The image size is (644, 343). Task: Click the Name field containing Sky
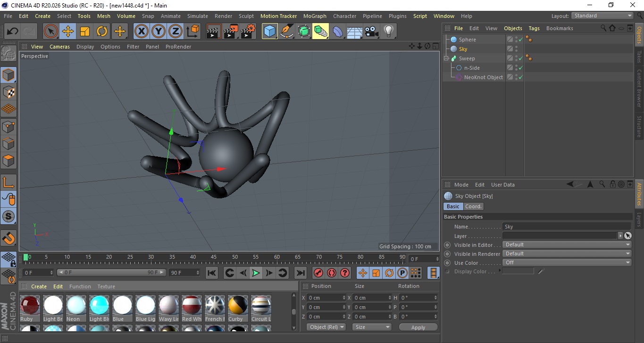click(x=566, y=227)
